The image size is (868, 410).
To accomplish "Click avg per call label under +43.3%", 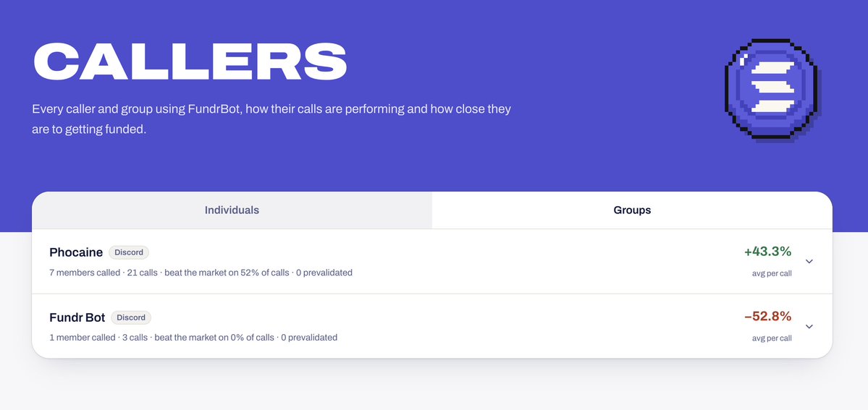I will click(772, 273).
